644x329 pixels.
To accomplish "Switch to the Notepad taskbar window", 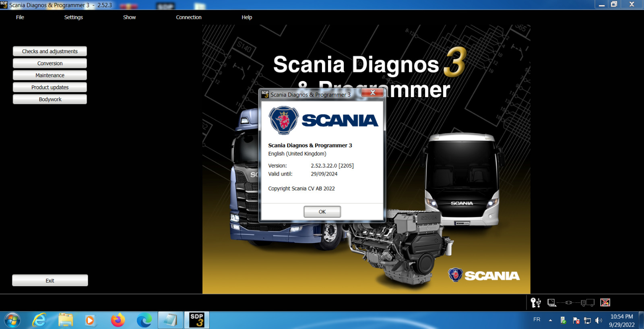I will click(x=171, y=320).
